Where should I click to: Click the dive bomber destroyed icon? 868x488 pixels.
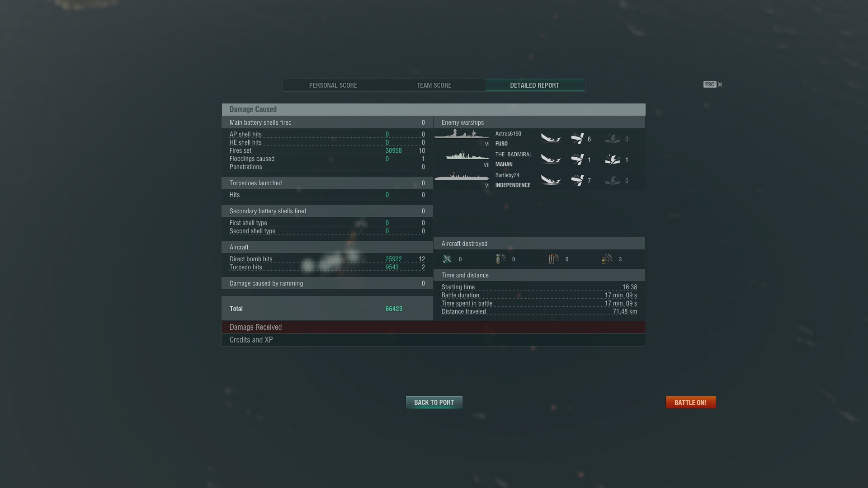(x=500, y=259)
